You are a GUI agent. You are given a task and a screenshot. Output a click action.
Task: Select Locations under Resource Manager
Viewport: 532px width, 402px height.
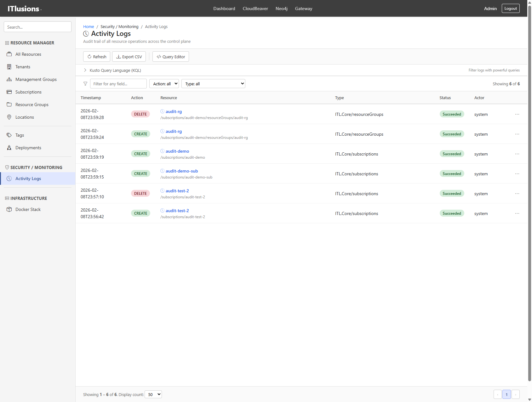click(x=24, y=117)
